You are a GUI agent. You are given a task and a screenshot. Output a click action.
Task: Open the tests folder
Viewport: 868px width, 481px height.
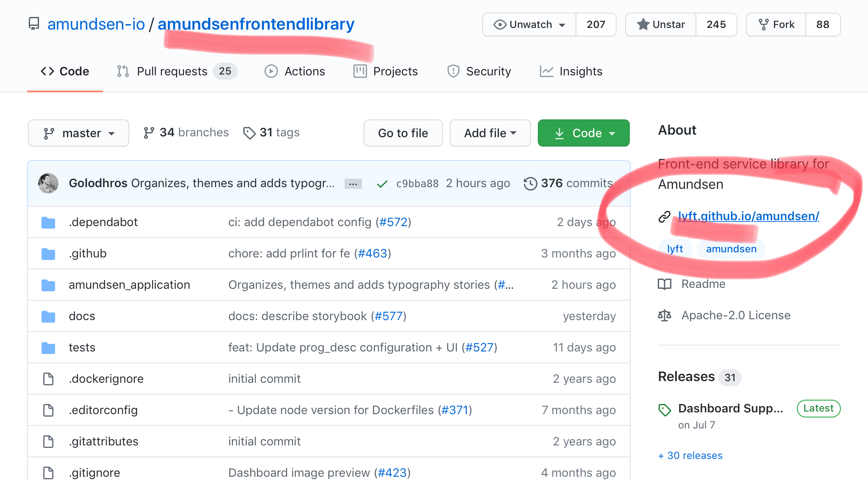[82, 347]
